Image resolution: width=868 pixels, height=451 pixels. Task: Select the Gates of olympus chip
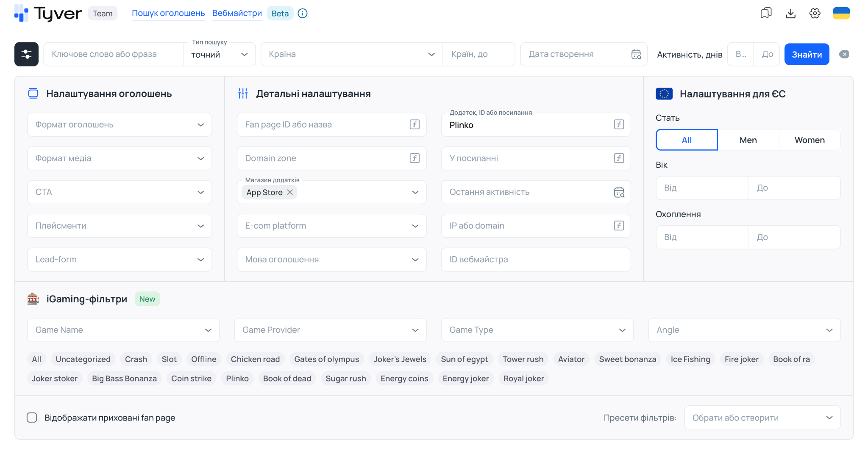(326, 360)
